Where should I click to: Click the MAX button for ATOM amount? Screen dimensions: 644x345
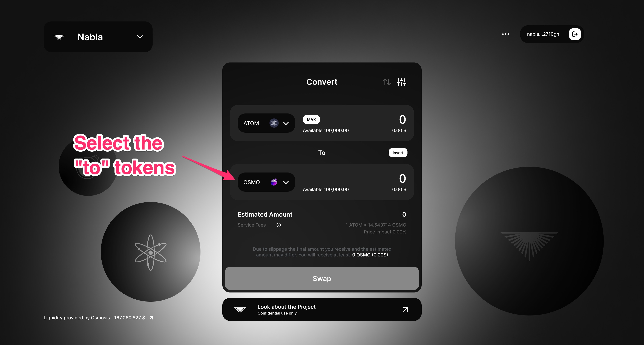(x=310, y=119)
